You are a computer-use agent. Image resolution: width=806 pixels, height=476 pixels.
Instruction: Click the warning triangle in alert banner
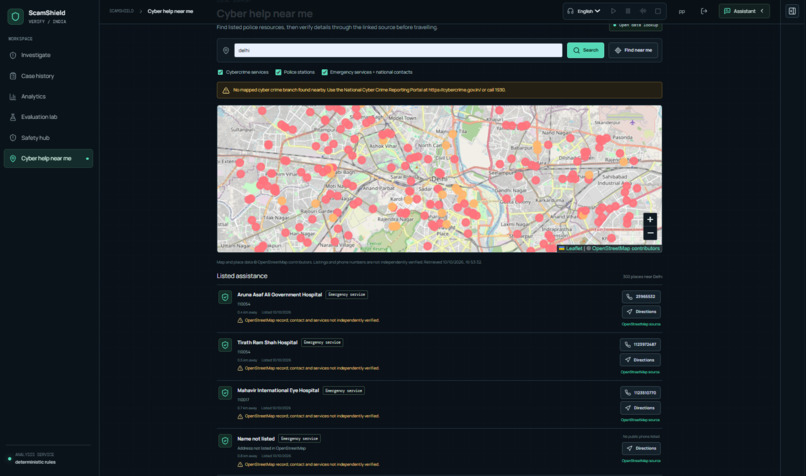pyautogui.click(x=226, y=90)
